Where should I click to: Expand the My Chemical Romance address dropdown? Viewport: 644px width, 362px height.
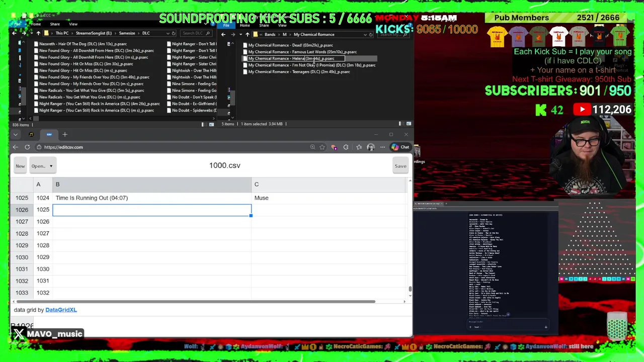point(365,35)
